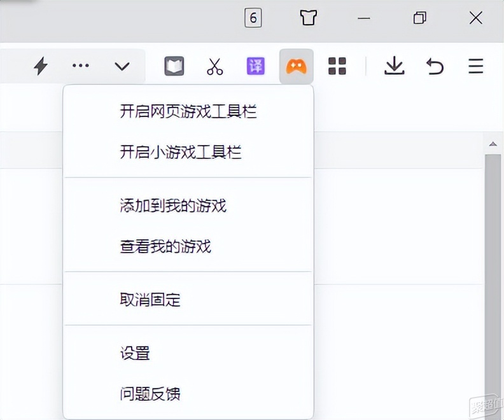Open the downloads arrow icon
504x420 pixels.
395,66
